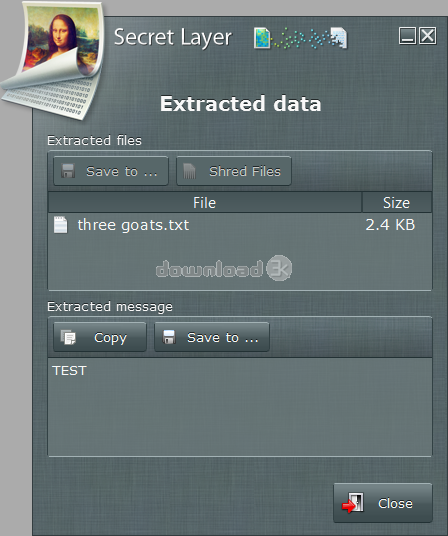Select the three goats.txt file row
Screen dimensions: 448x536
pos(240,225)
